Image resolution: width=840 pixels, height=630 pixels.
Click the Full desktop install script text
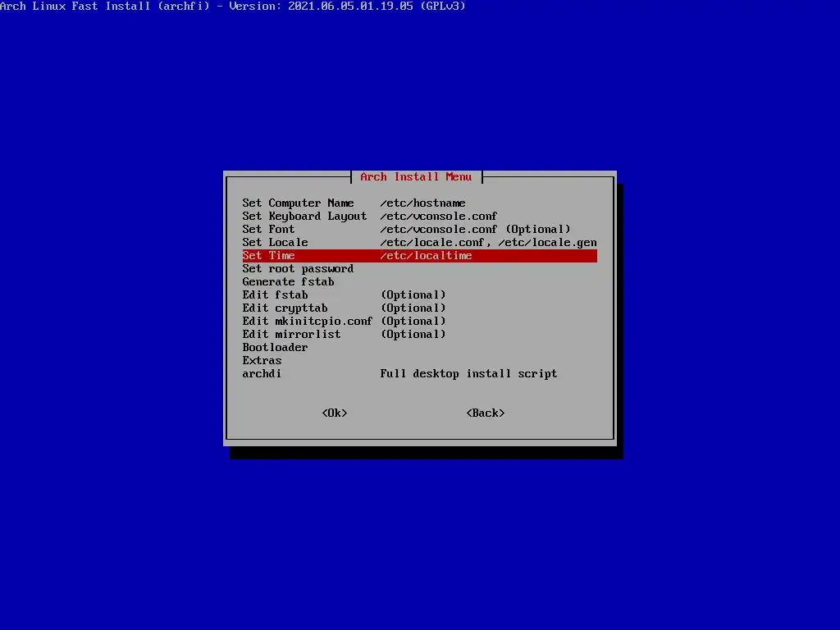pos(468,374)
